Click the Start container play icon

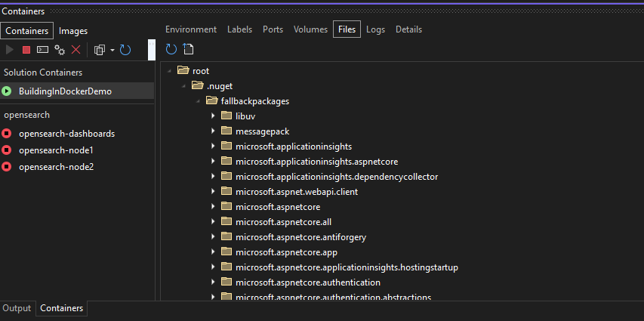coord(10,50)
